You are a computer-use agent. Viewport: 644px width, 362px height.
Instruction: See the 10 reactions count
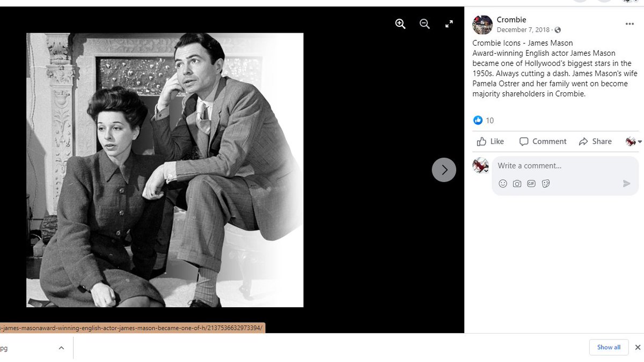click(489, 121)
